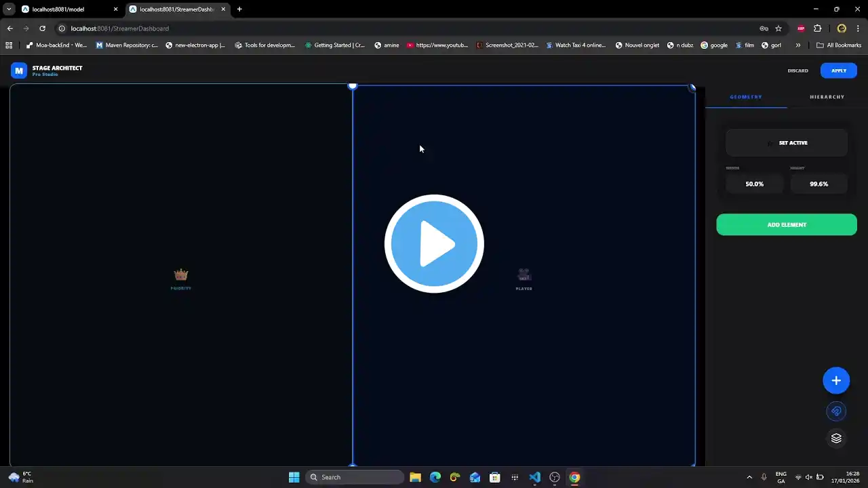This screenshot has height=488, width=868.
Task: Click the taskbar Search box
Action: pos(355,477)
